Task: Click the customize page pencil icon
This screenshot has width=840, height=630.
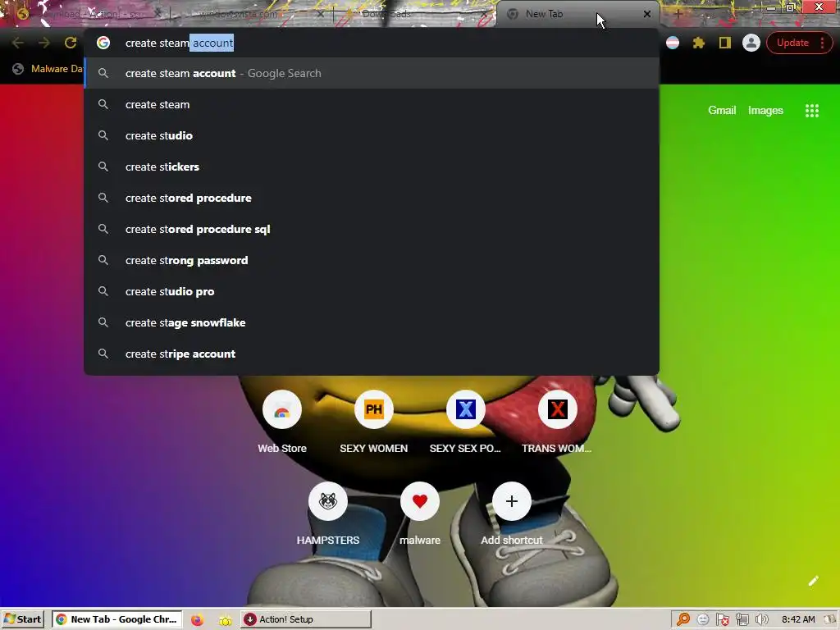Action: click(x=813, y=581)
